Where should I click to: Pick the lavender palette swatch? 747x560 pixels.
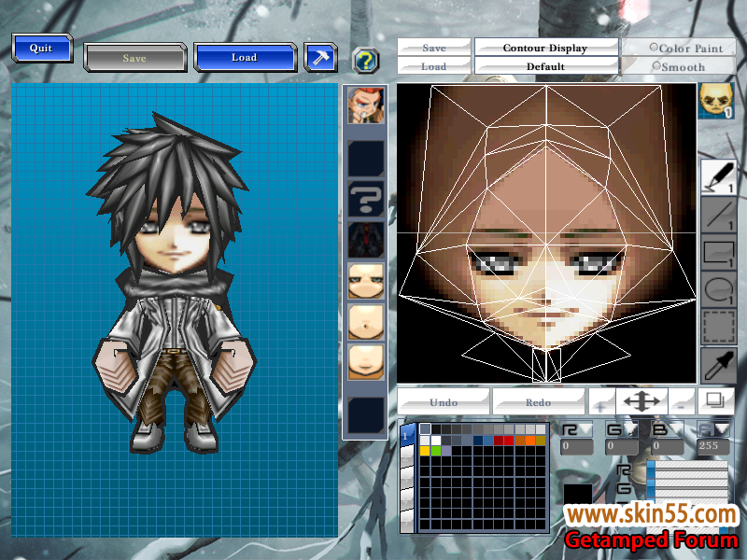click(446, 451)
